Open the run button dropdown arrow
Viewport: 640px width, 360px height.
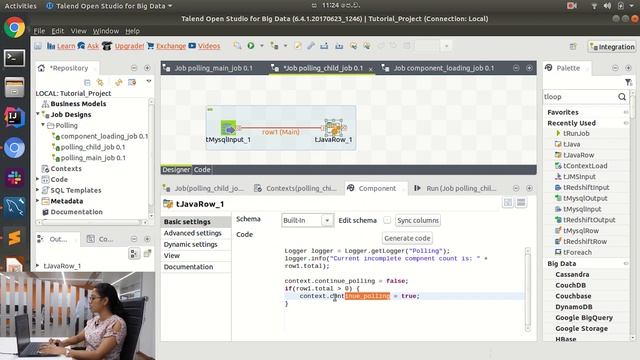pos(262,46)
